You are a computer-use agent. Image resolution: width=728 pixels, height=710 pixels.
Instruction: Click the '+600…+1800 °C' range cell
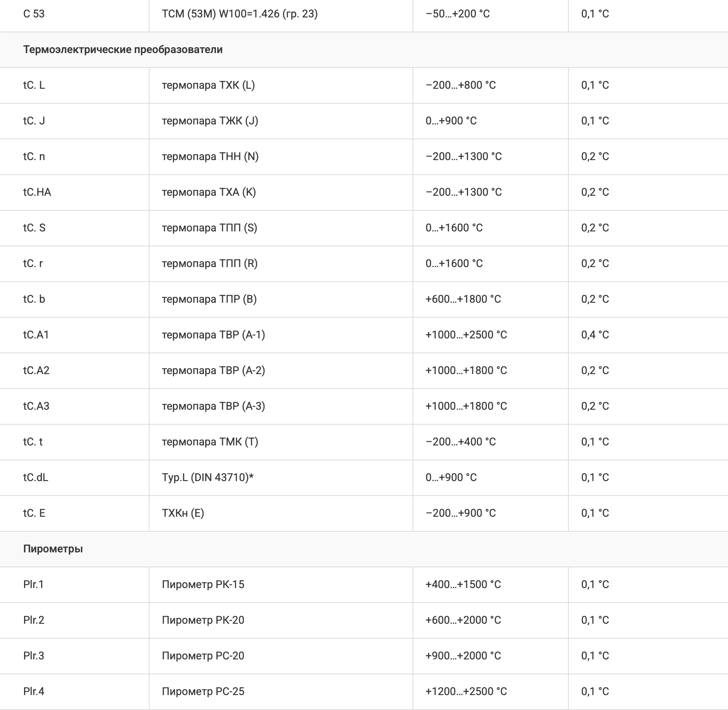coord(463,299)
